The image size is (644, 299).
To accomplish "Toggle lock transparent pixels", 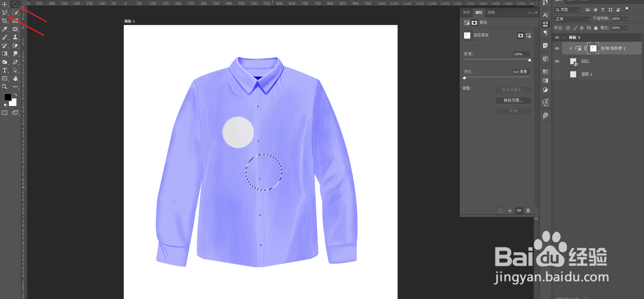I will click(568, 28).
